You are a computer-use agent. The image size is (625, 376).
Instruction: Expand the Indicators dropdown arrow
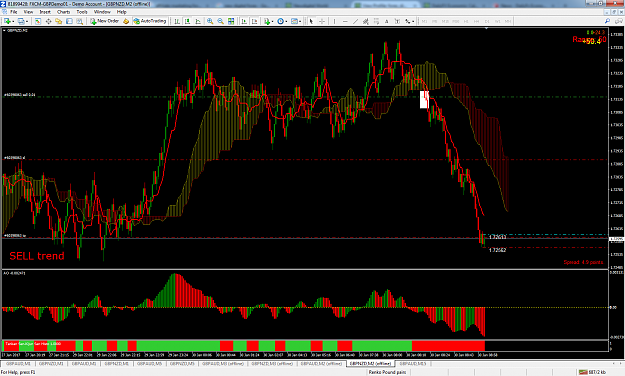[x=272, y=22]
